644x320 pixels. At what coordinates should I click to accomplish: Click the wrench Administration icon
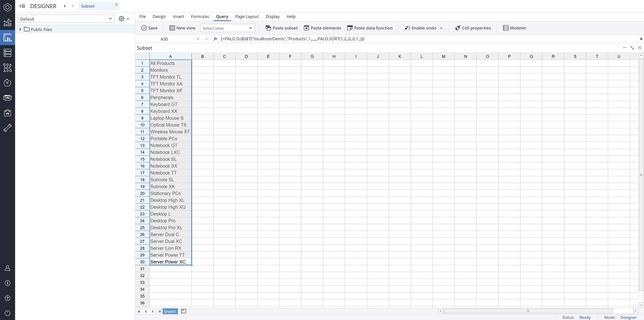click(7, 128)
